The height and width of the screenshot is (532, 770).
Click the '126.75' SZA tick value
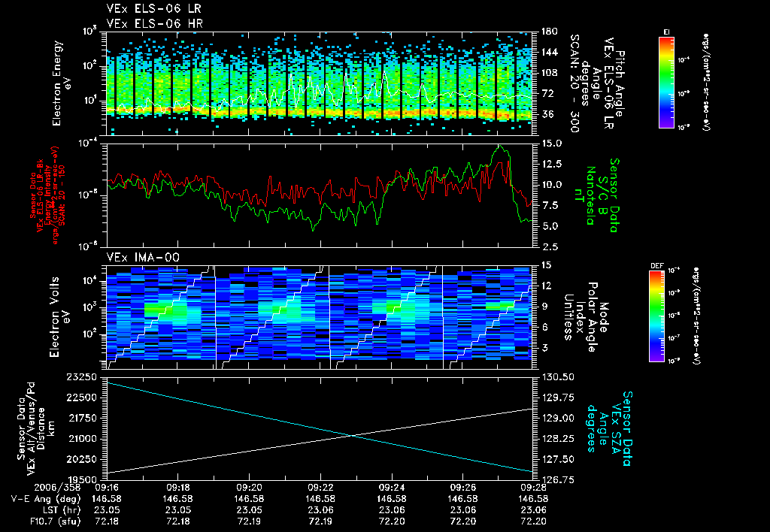coord(559,480)
